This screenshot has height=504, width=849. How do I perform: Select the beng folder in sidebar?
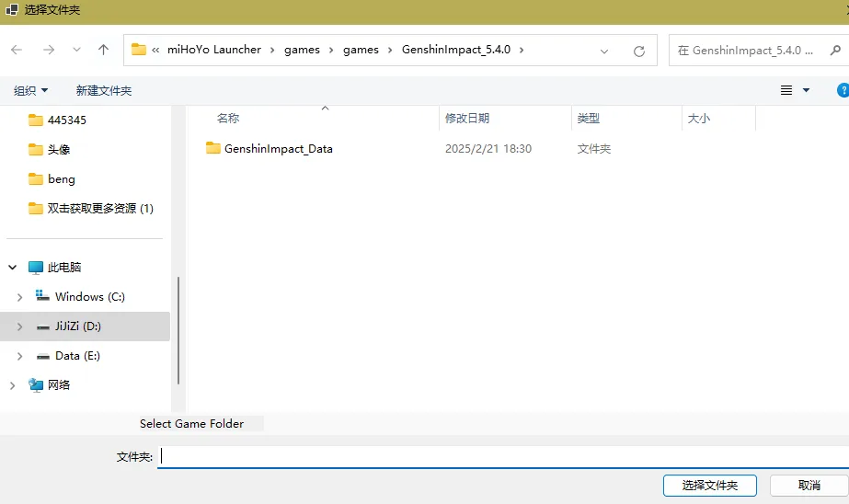62,178
